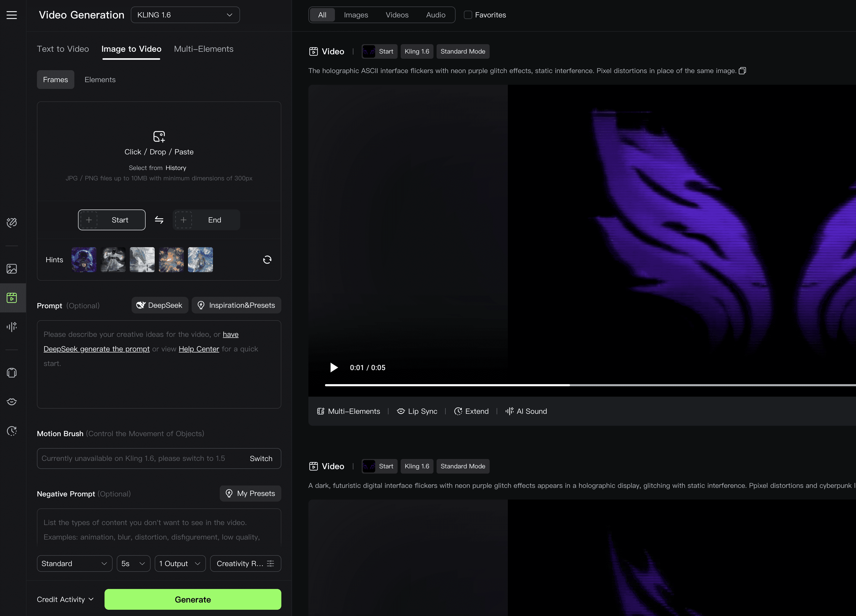Click the first video's Start frame tag
The width and height of the screenshot is (856, 616).
click(379, 51)
